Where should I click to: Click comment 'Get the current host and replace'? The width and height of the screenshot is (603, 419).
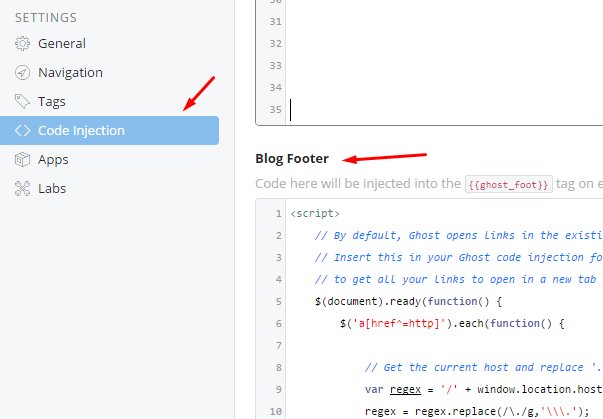[483, 367]
